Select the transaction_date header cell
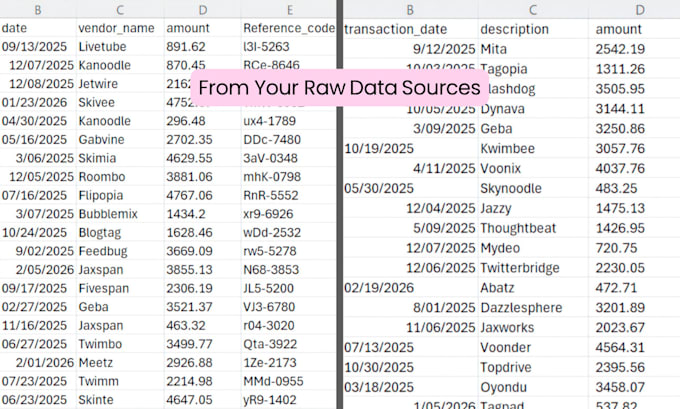 pos(410,29)
